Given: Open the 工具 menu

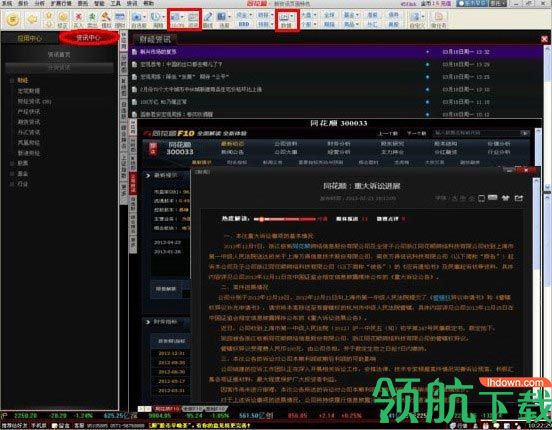Looking at the screenshot, I should pos(115,4).
